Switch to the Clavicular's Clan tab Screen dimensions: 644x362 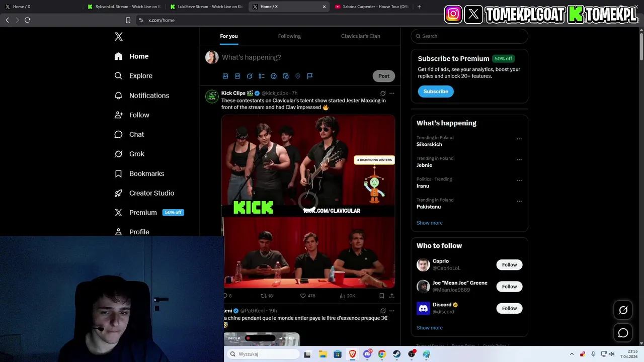[x=361, y=36]
